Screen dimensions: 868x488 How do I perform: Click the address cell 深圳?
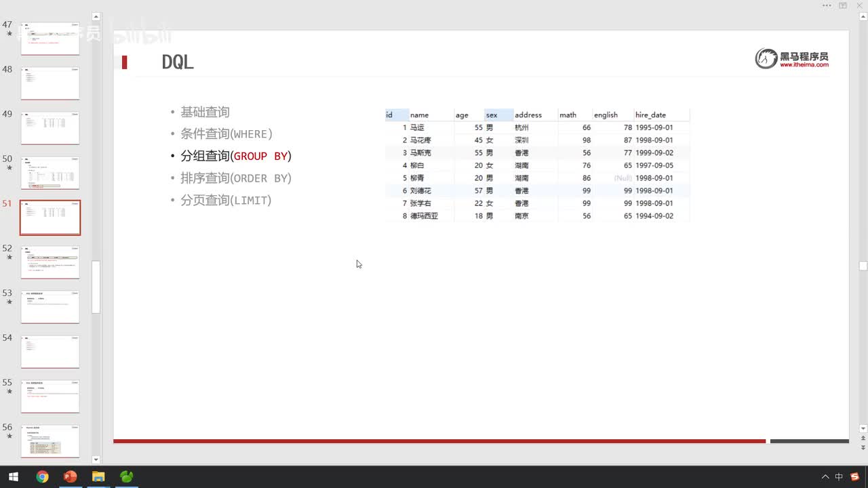coord(521,140)
